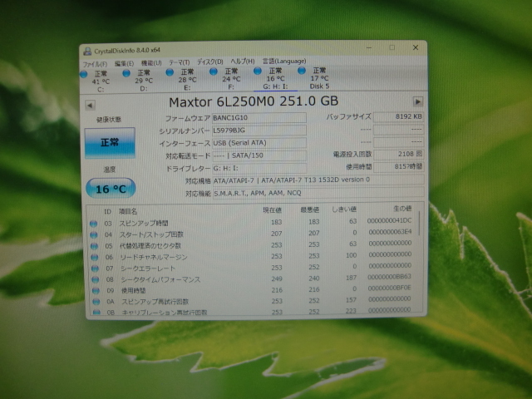This screenshot has height=399, width=532.
Task: Close the CrystalDiskInfo window
Action: [416, 47]
